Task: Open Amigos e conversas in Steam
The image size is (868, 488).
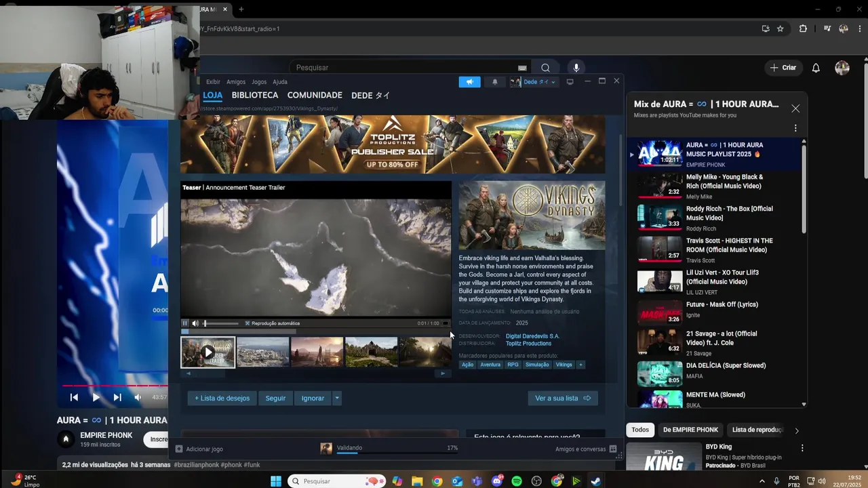Action: point(586,449)
